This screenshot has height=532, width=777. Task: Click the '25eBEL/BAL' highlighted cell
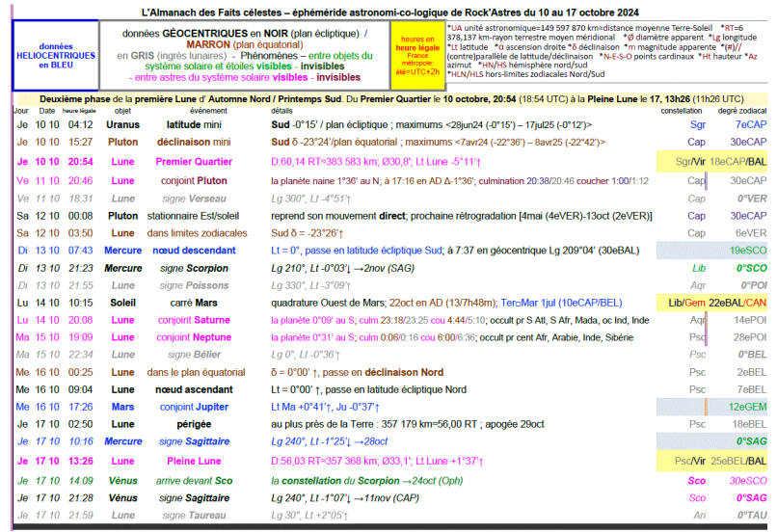tap(738, 462)
